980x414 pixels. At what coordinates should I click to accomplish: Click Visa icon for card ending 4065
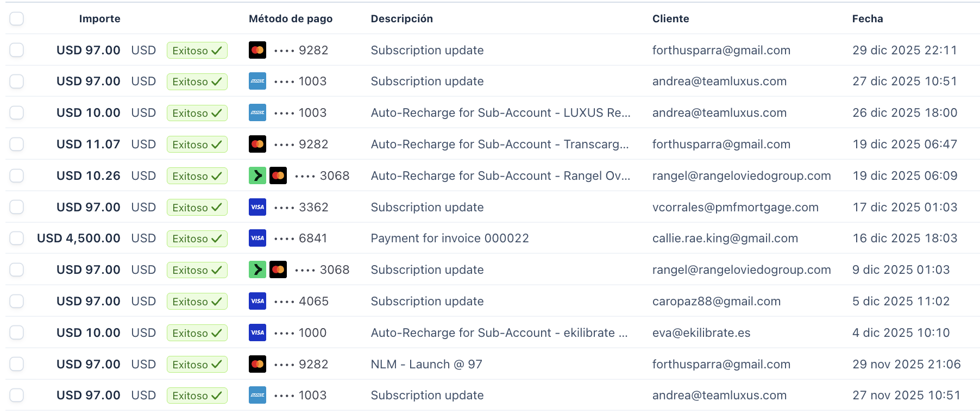tap(257, 301)
